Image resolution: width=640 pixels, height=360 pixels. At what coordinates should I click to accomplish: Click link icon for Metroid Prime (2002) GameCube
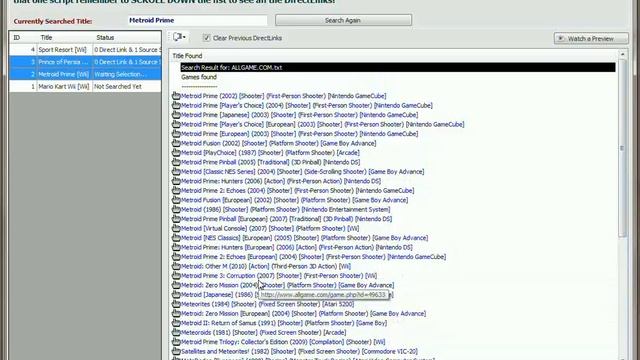coord(176,96)
